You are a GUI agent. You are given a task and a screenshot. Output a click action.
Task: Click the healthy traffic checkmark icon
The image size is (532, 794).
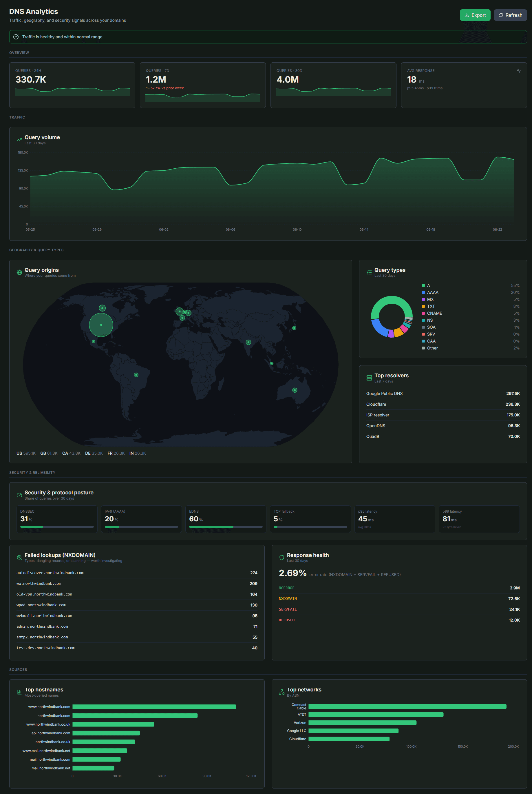[x=16, y=37]
